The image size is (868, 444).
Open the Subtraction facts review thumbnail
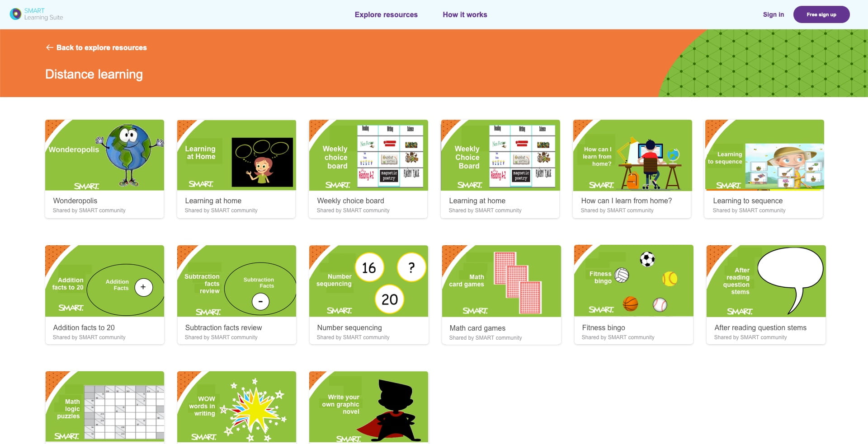pyautogui.click(x=236, y=280)
